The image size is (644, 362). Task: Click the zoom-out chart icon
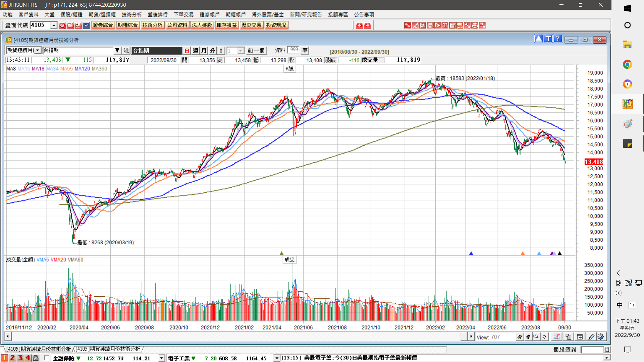click(528, 337)
